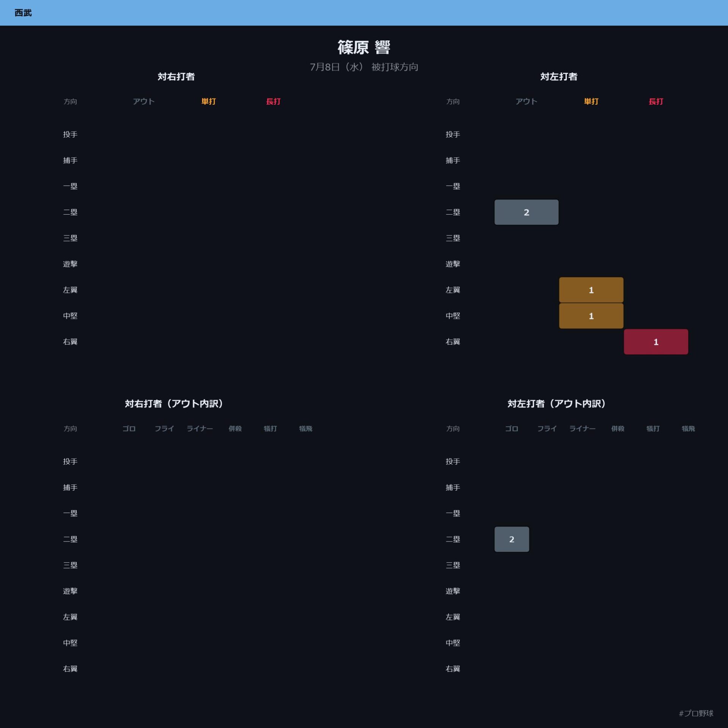Click the フライ header in 対右打者 breakdown
Image resolution: width=728 pixels, height=728 pixels.
coord(164,428)
